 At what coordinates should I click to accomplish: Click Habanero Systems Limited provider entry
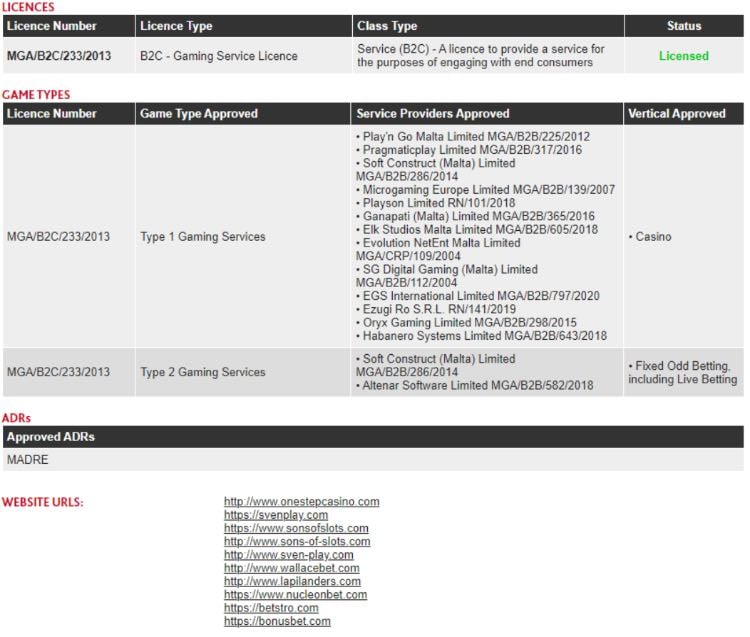482,336
